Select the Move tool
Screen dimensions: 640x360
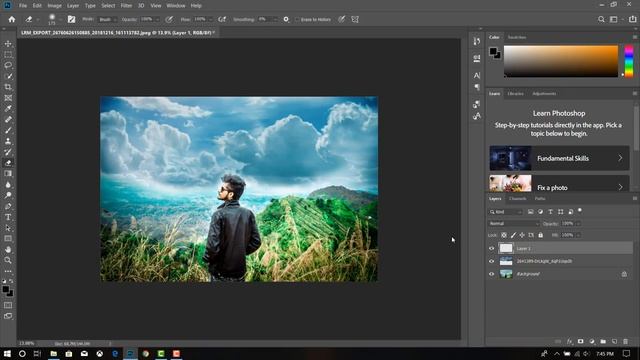click(8, 44)
